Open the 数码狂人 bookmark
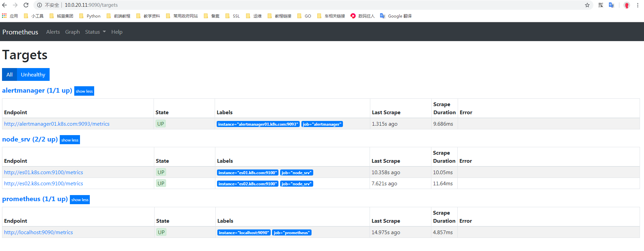Viewport: 644px width, 251px height. (x=363, y=16)
